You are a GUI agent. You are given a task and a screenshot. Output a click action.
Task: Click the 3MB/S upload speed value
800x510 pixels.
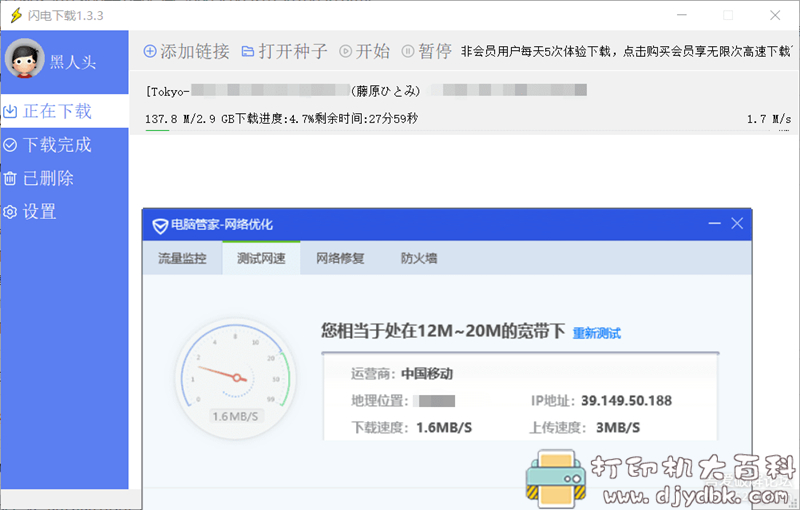[x=618, y=427]
